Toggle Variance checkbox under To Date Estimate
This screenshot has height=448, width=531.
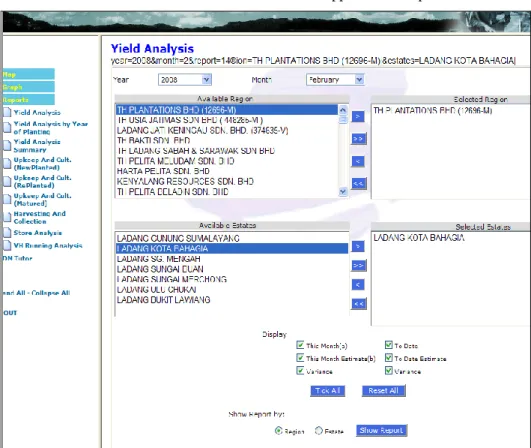click(389, 370)
